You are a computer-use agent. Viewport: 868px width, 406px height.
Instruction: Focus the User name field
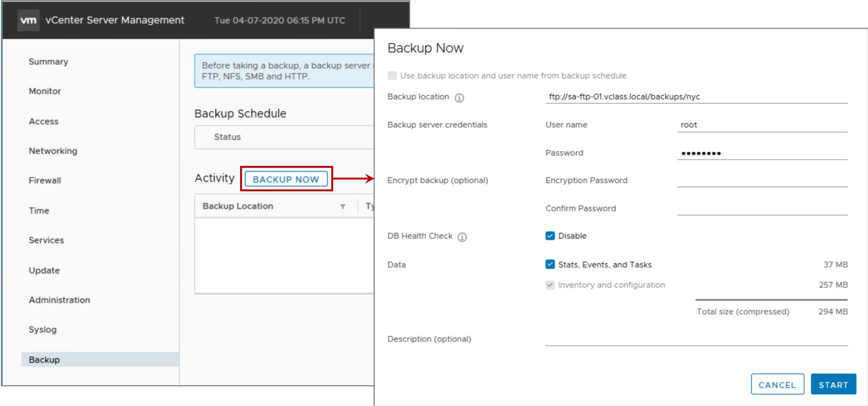point(762,125)
